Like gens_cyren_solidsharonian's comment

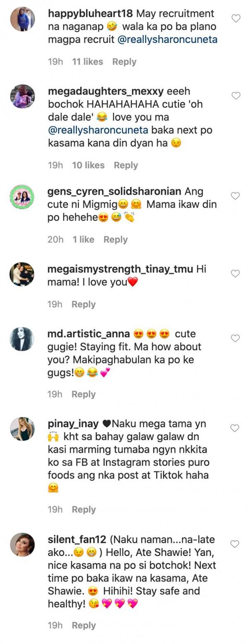[236, 196]
